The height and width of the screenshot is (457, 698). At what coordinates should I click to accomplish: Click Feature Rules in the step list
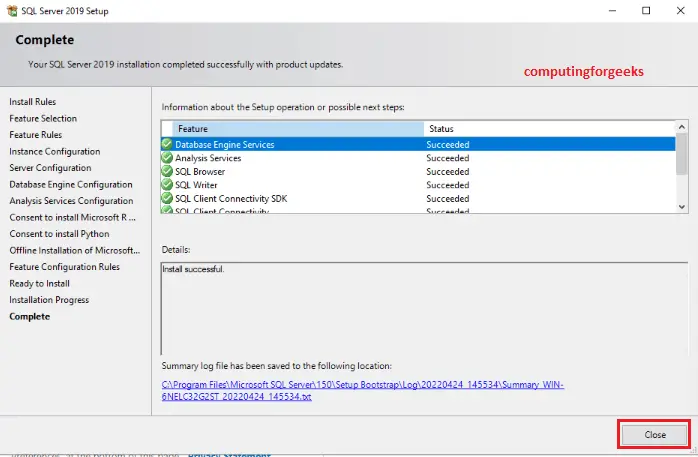coord(36,135)
